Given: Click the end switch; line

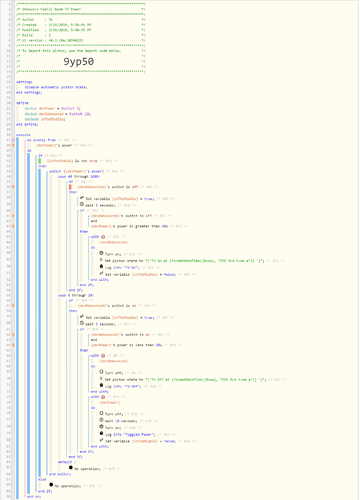Looking at the screenshot, I should [60, 474].
